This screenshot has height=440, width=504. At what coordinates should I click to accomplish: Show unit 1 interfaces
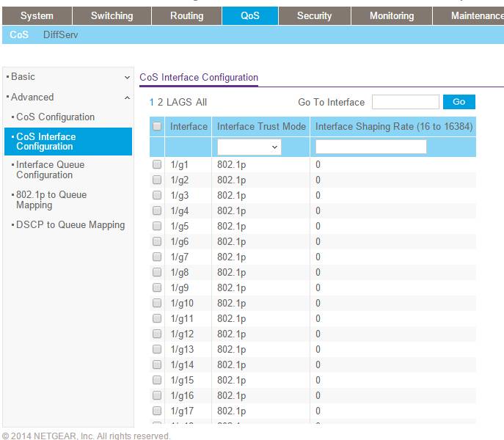pos(151,102)
